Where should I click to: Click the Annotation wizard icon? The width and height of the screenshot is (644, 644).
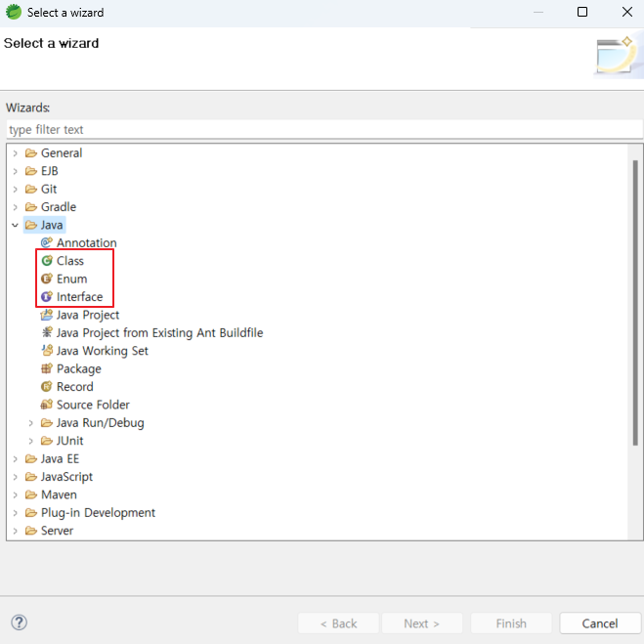[x=46, y=242]
